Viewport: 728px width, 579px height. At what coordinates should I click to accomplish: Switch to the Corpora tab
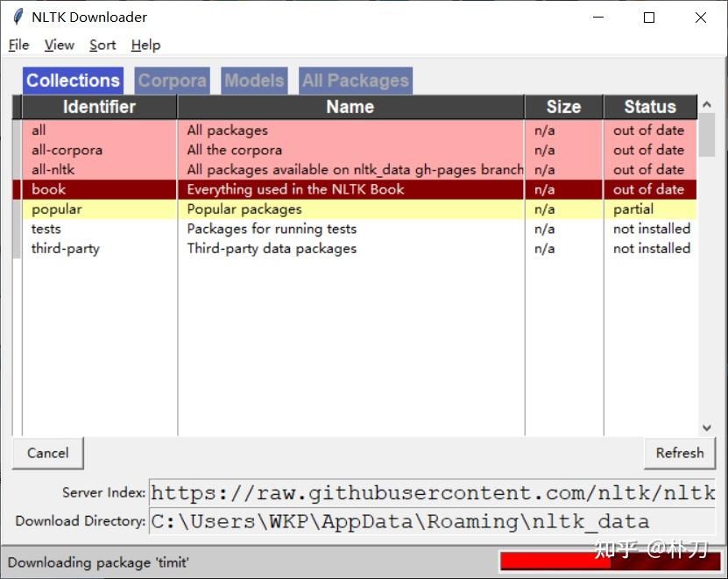[x=172, y=80]
